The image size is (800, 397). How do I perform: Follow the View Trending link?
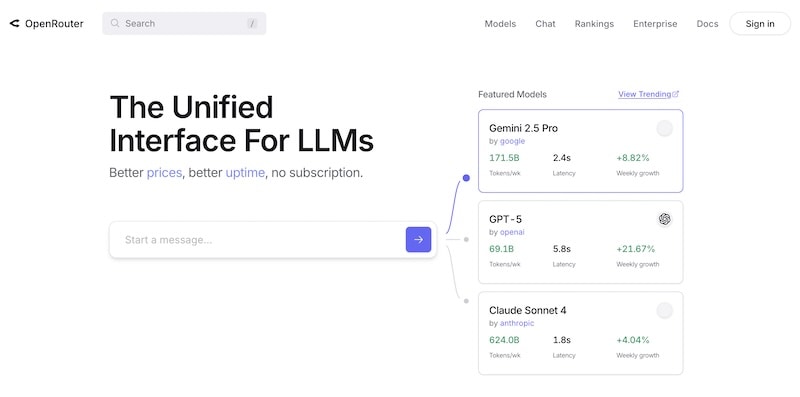point(644,94)
